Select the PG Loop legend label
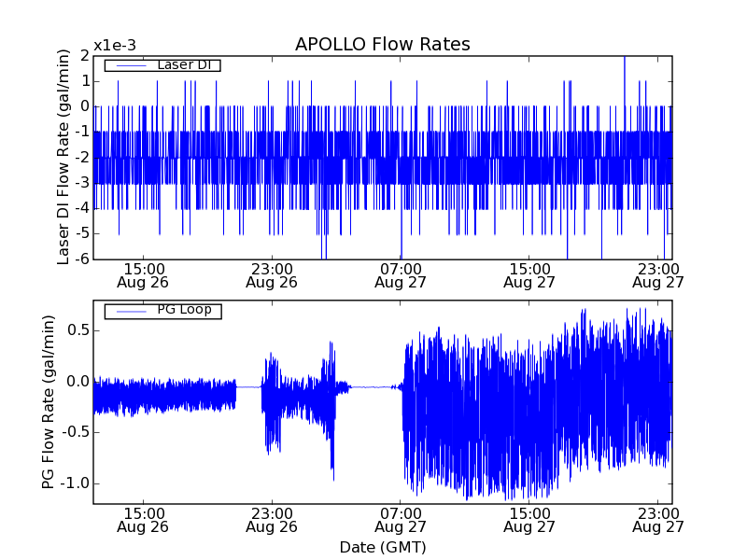 [184, 310]
